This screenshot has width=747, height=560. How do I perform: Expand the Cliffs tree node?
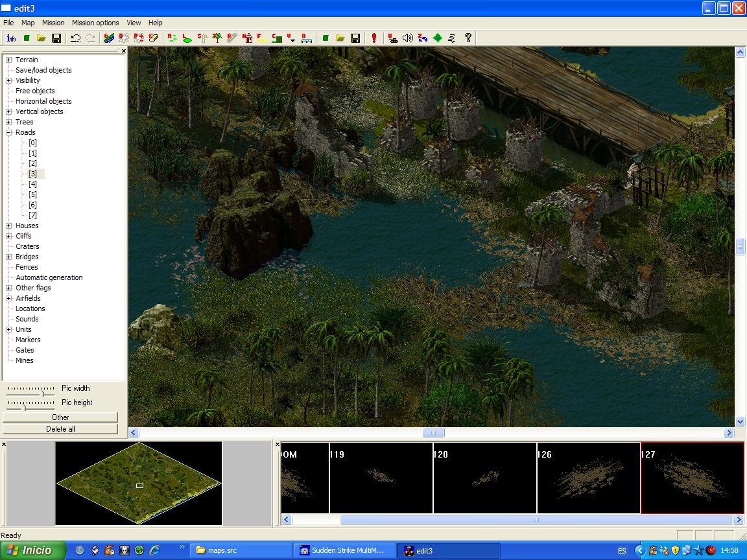(8, 236)
